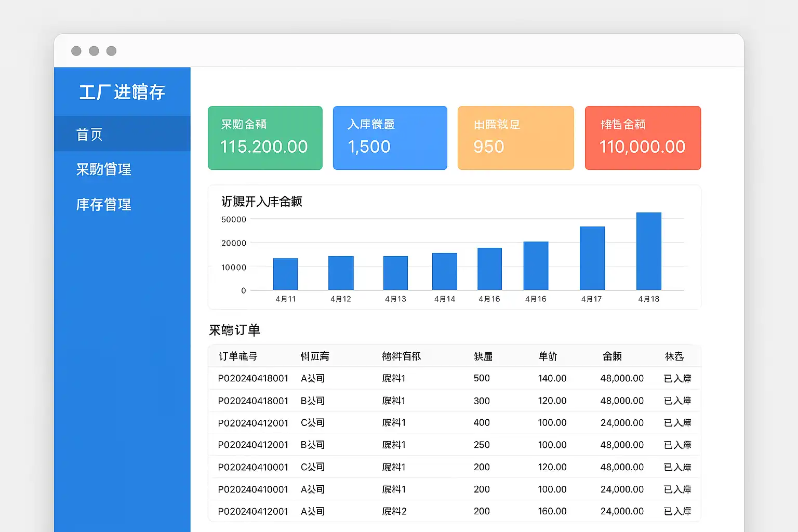The width and height of the screenshot is (798, 532).
Task: Open the second sidebar item under 首页
Action: [122, 169]
